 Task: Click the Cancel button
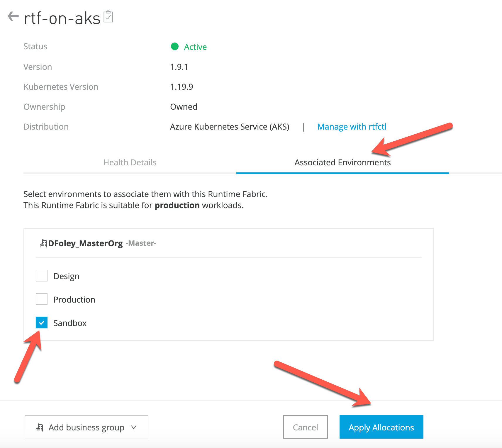(x=305, y=427)
